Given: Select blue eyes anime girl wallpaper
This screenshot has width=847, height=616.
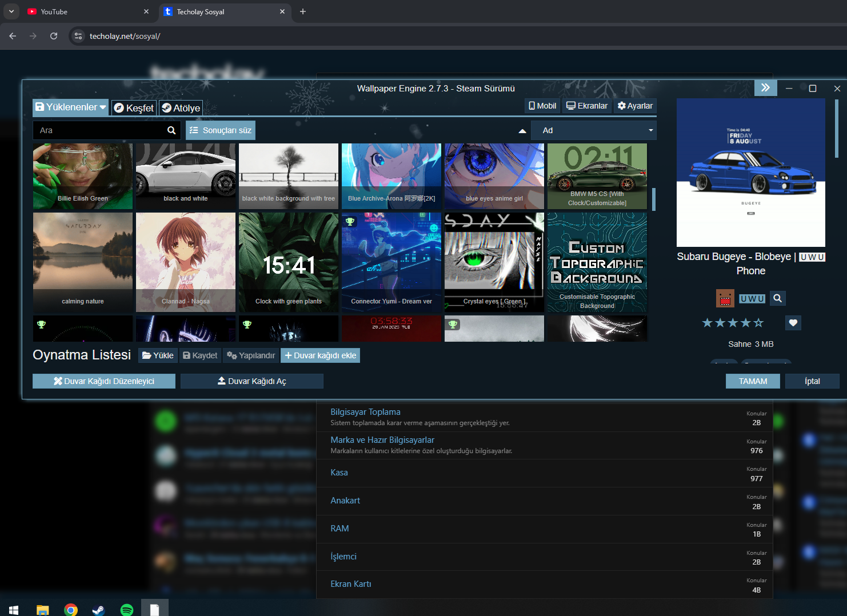Looking at the screenshot, I should coord(494,176).
